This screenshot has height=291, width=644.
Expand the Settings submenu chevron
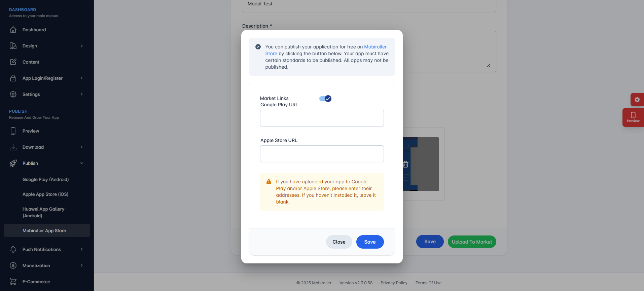click(x=82, y=94)
